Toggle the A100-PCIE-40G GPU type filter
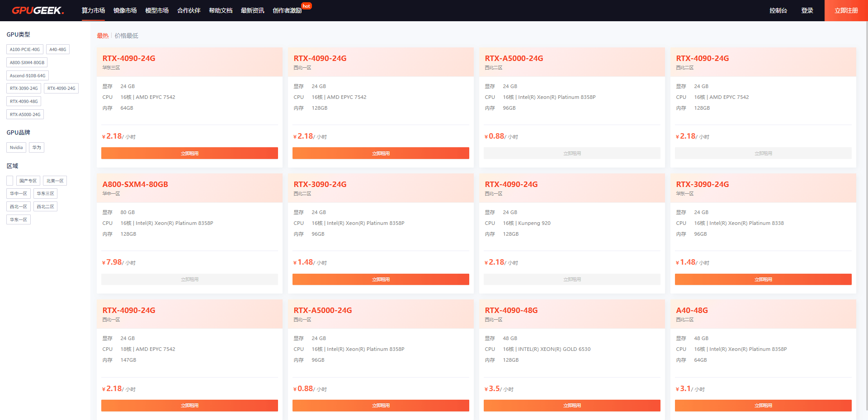Image resolution: width=868 pixels, height=420 pixels. coord(25,50)
